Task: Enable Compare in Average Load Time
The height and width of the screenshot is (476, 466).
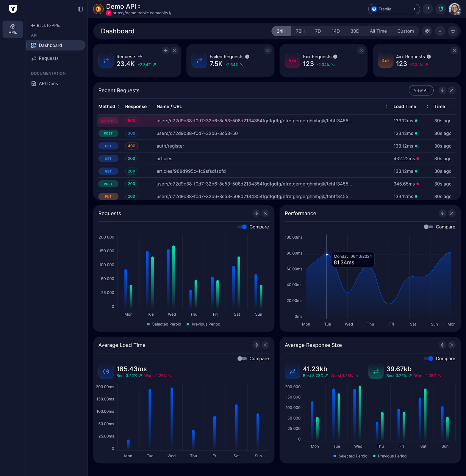Action: pos(242,358)
